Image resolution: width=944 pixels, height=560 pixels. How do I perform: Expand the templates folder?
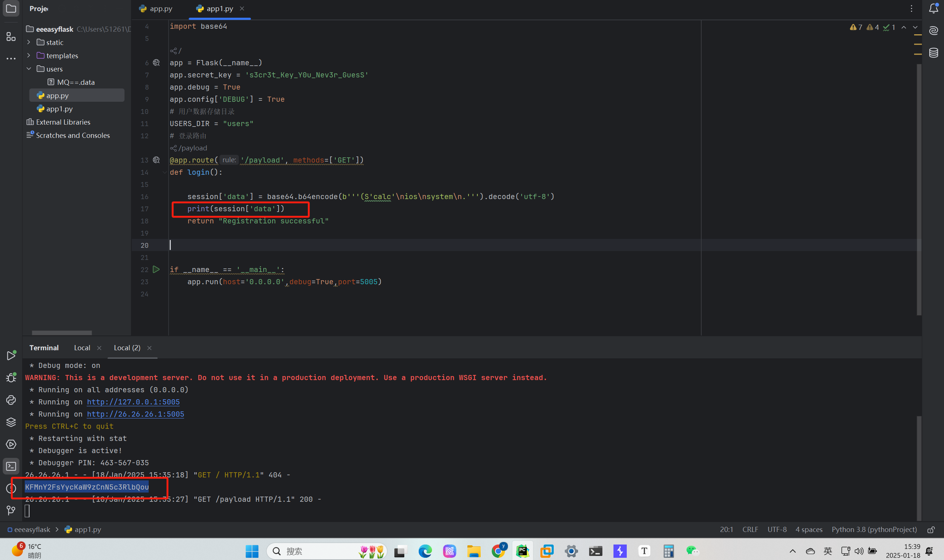point(29,55)
